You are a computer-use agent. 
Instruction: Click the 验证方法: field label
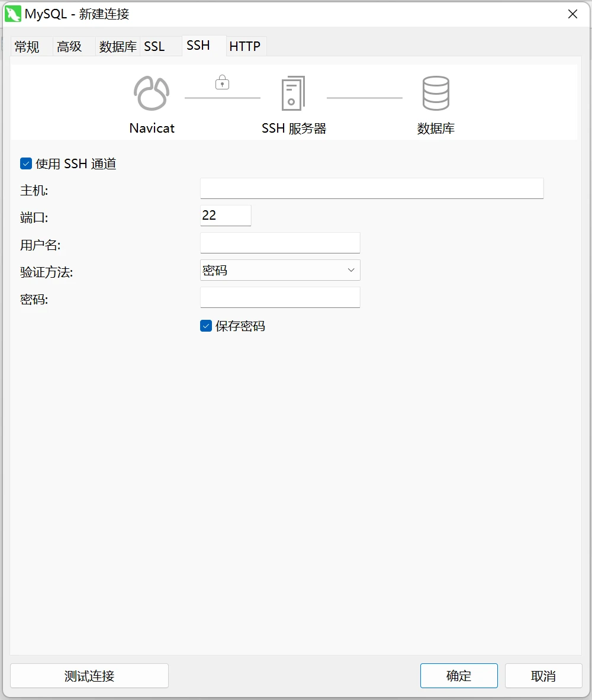point(46,272)
